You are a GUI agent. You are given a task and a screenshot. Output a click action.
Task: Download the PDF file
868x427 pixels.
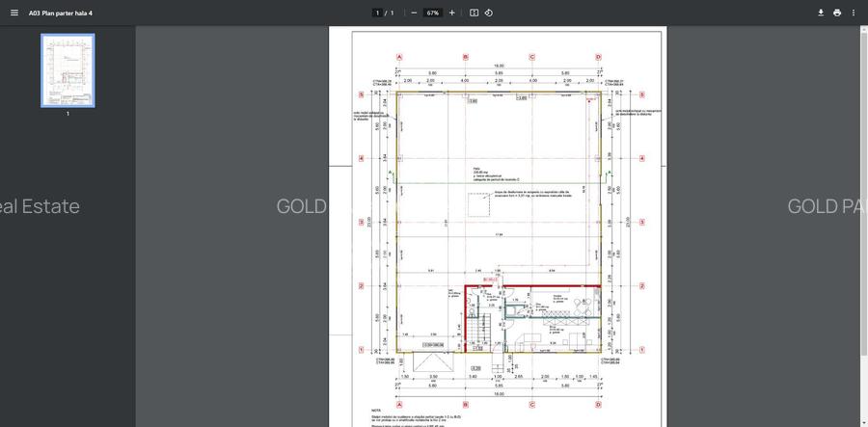click(821, 13)
